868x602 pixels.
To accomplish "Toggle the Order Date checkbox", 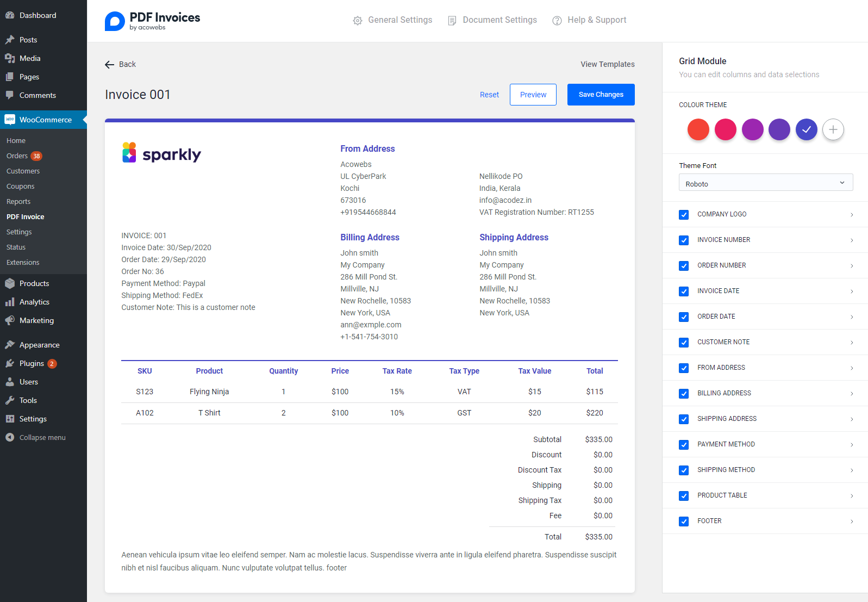I will (684, 317).
